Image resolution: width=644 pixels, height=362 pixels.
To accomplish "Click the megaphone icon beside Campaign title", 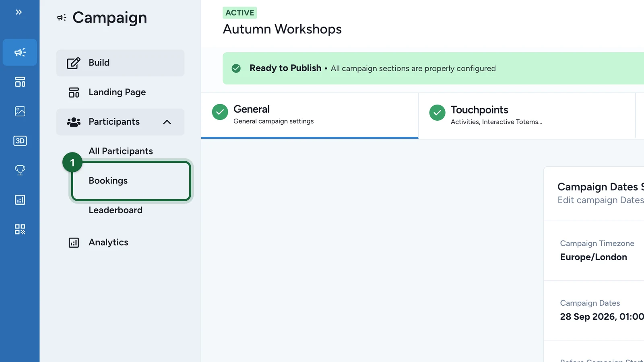I will coord(62,18).
